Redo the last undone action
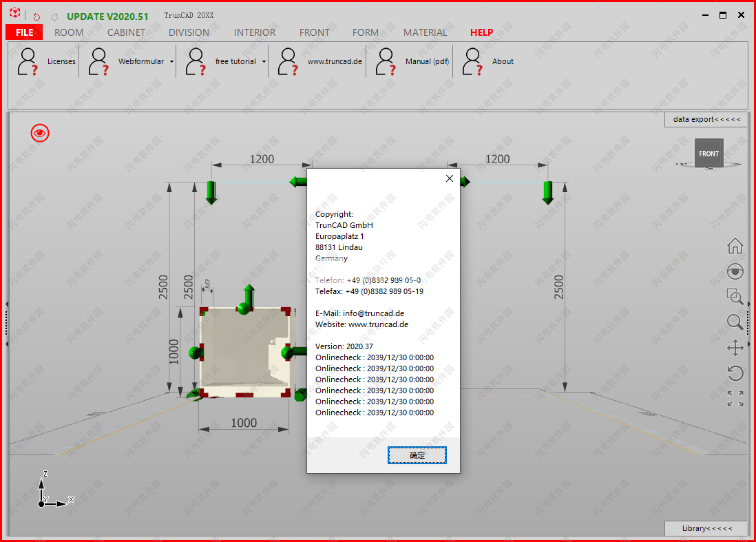 pyautogui.click(x=54, y=17)
